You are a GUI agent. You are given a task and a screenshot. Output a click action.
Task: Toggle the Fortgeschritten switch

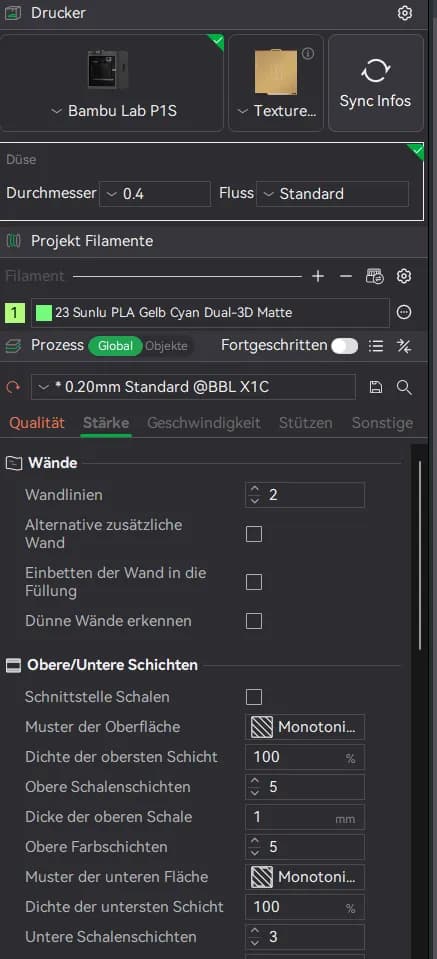[345, 346]
